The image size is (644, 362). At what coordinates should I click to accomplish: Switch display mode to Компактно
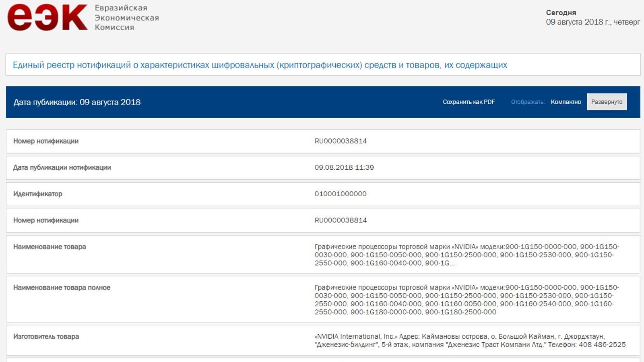[566, 102]
